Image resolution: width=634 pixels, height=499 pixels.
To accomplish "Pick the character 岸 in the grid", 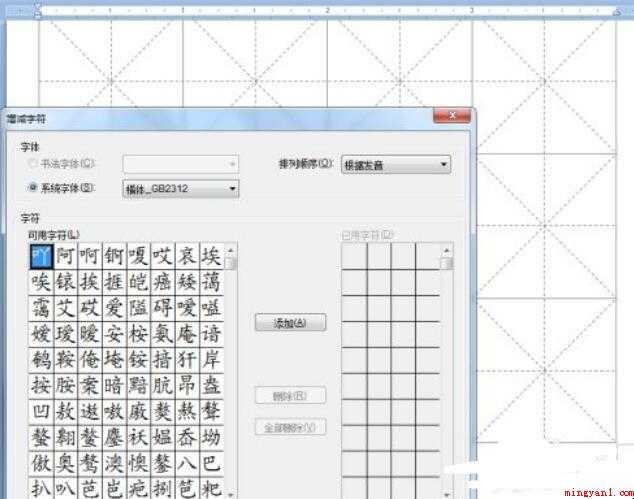I will (211, 360).
